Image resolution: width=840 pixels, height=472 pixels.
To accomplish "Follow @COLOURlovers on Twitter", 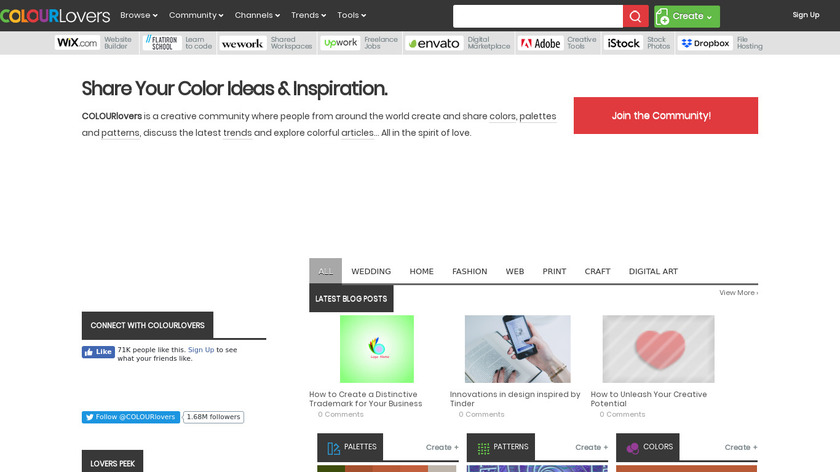I will 131,417.
